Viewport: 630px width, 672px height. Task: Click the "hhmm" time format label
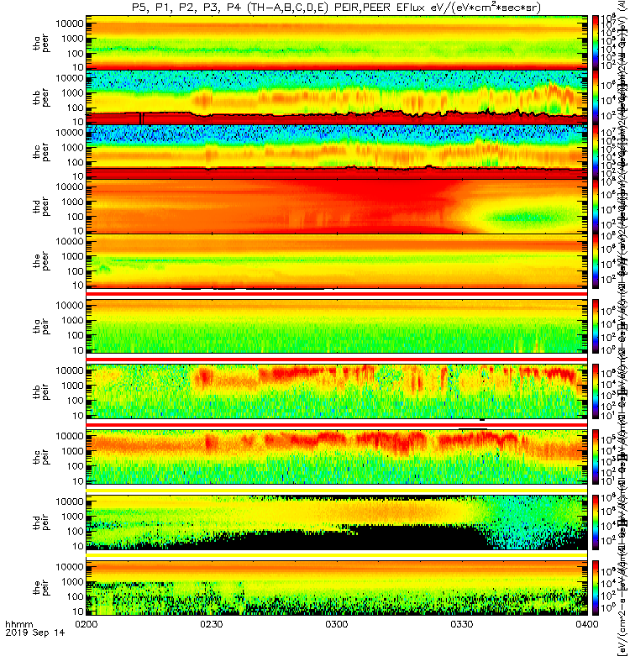[18, 624]
